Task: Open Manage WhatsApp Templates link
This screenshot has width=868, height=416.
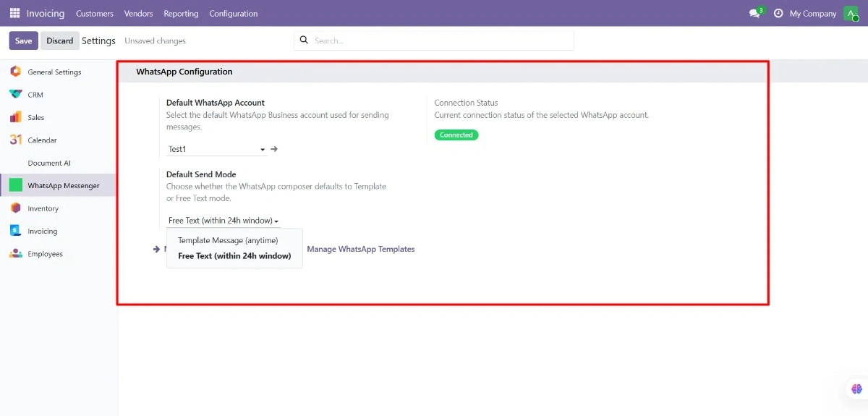Action: click(x=361, y=249)
